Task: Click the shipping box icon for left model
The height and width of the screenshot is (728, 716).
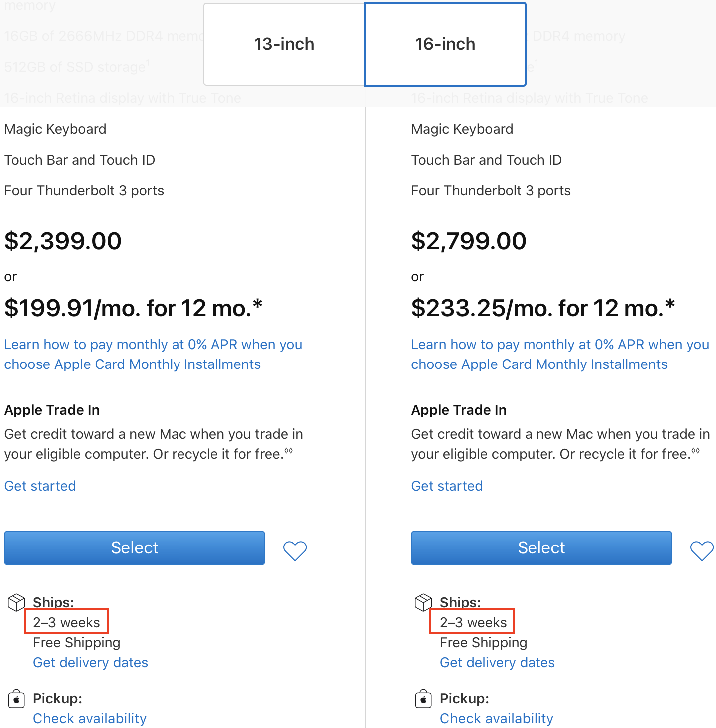Action: (x=16, y=602)
